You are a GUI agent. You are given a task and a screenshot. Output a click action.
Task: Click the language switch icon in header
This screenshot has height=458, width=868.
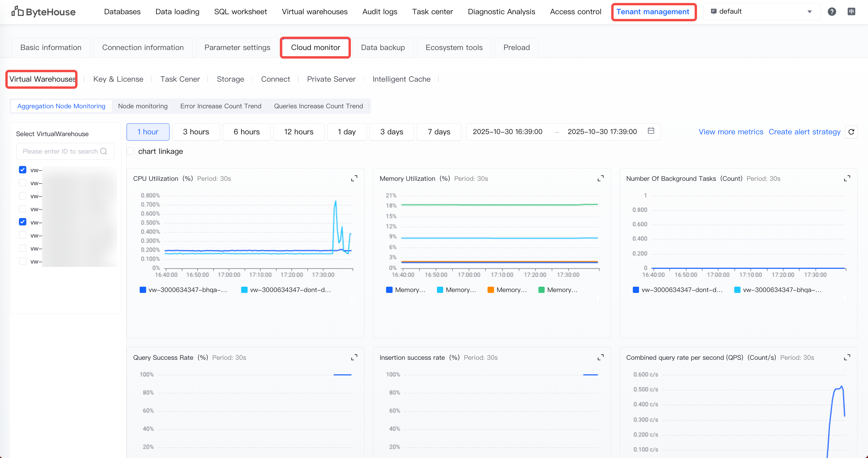point(851,12)
